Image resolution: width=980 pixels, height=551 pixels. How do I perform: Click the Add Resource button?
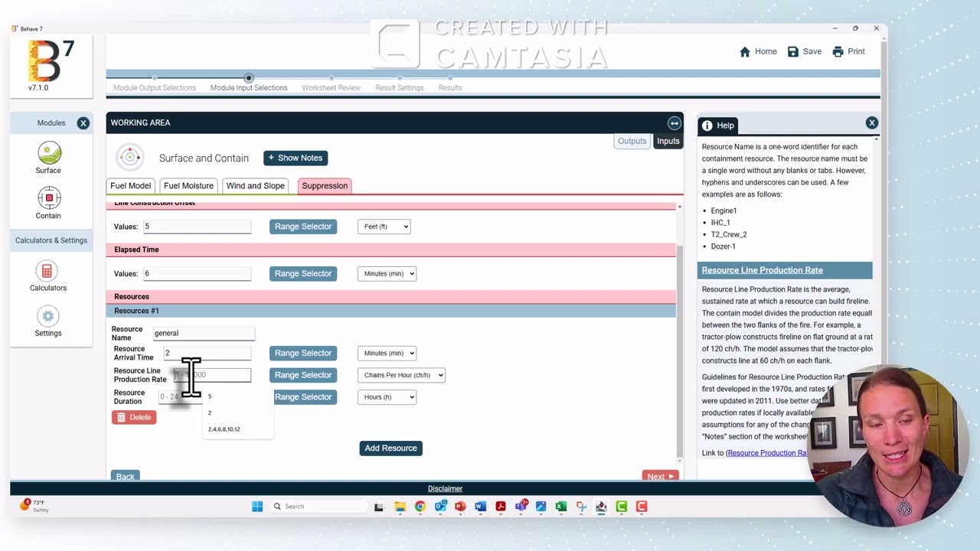[390, 448]
